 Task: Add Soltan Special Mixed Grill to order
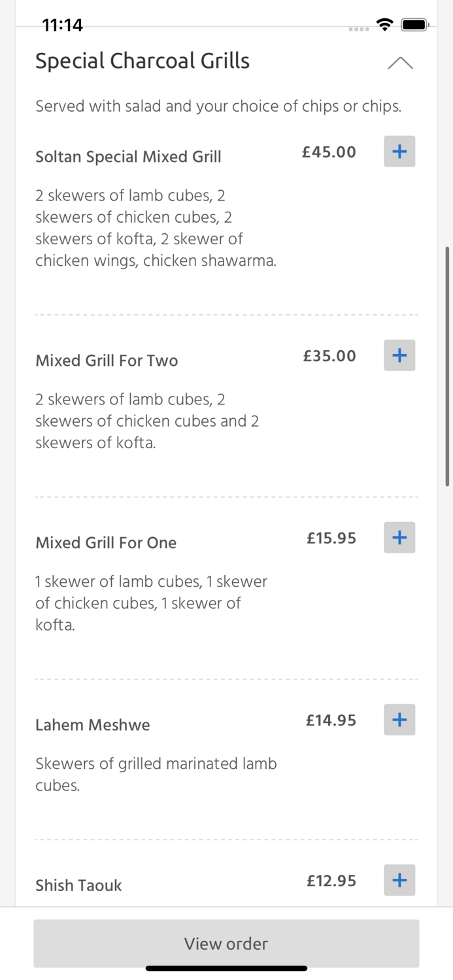(x=399, y=152)
